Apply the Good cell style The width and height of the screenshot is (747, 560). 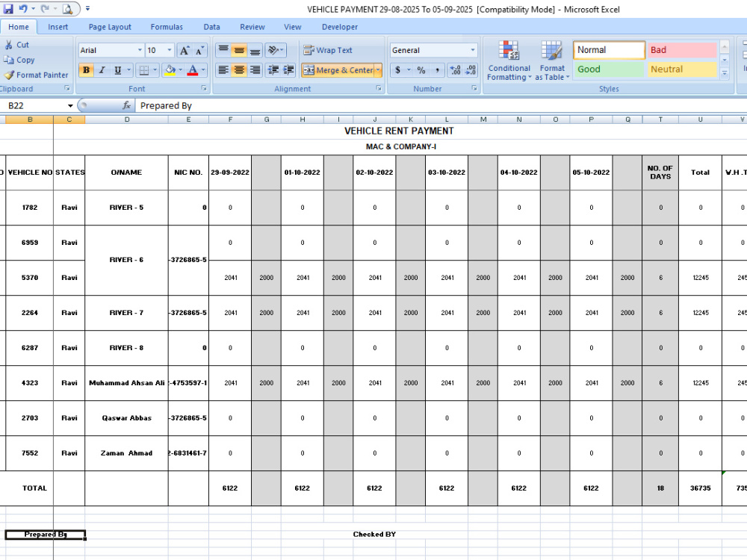pos(609,69)
